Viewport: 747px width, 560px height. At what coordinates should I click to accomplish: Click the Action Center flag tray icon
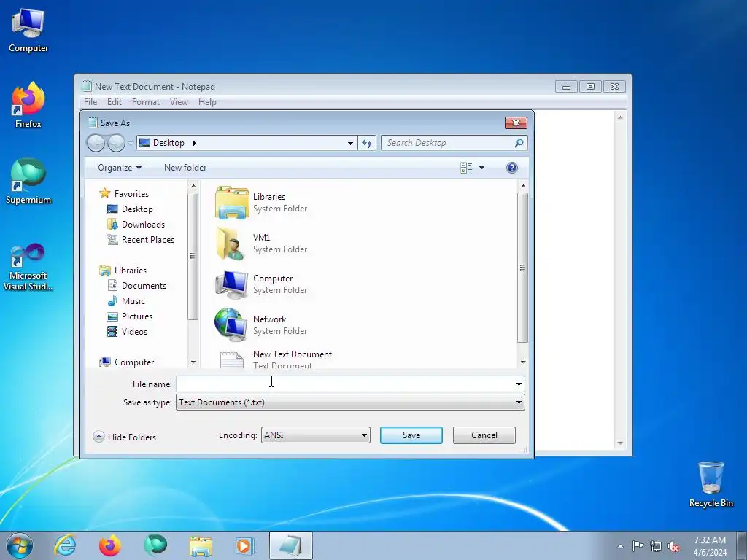point(638,546)
